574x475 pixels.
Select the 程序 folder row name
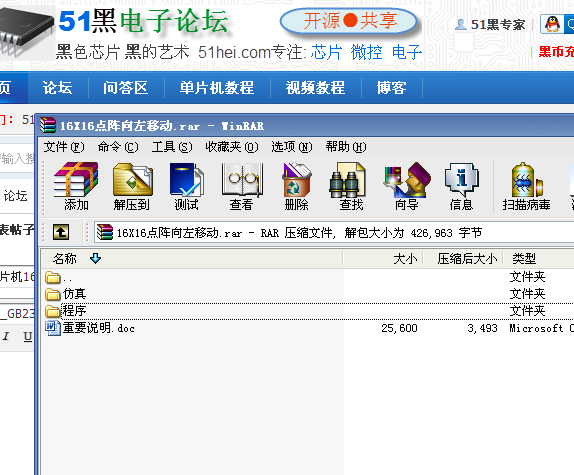pos(74,311)
